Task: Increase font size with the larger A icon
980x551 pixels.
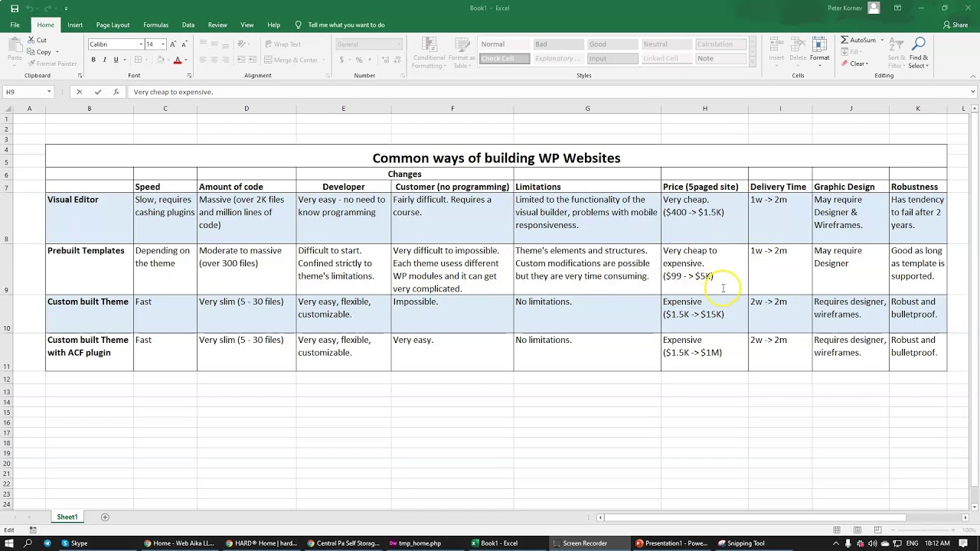Action: [173, 44]
